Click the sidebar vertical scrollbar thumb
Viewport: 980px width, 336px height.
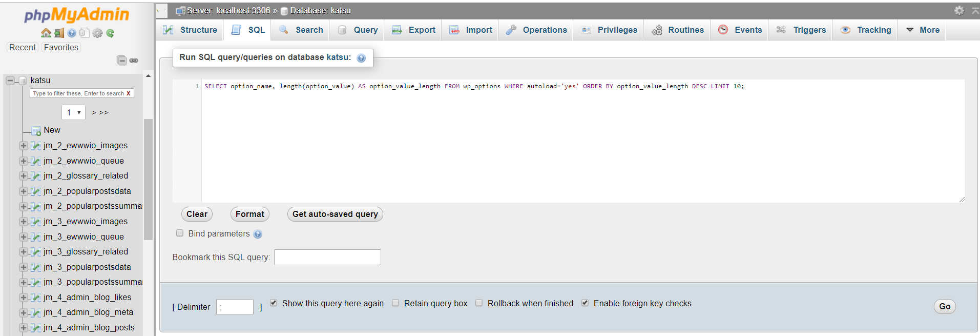pyautogui.click(x=148, y=180)
